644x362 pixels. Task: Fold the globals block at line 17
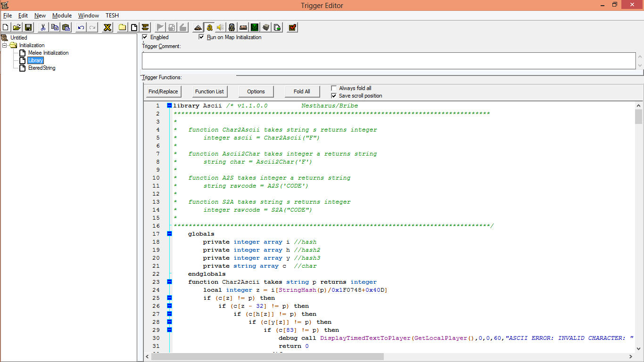169,234
